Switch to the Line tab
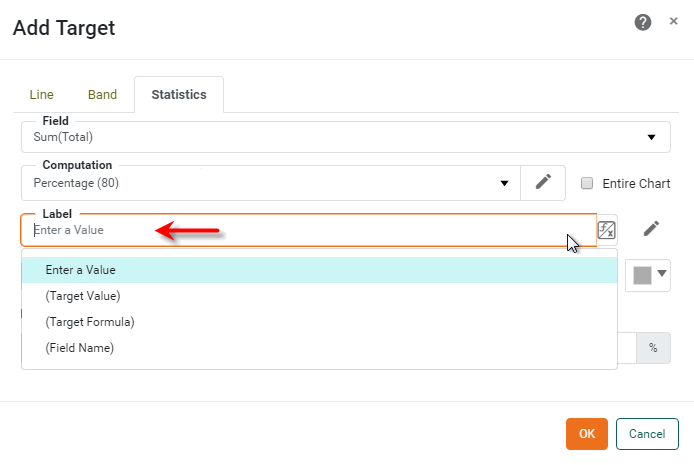The height and width of the screenshot is (465, 694). click(42, 95)
